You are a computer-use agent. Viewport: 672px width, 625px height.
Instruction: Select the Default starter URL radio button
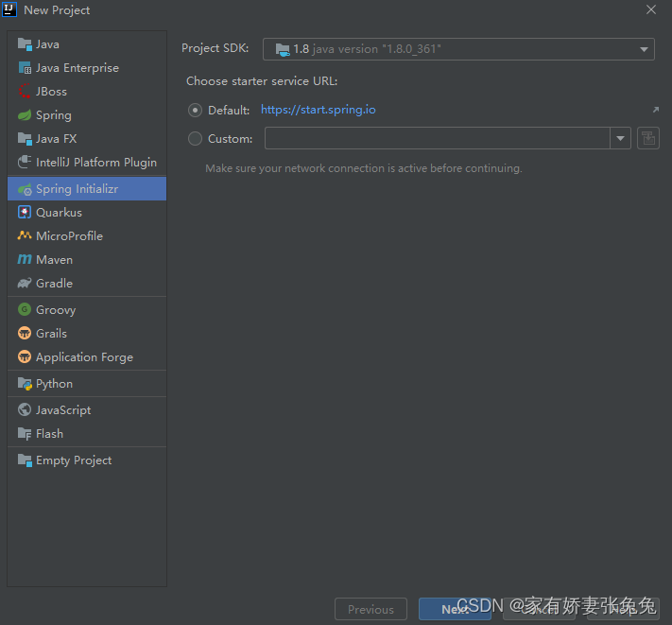[x=195, y=111]
